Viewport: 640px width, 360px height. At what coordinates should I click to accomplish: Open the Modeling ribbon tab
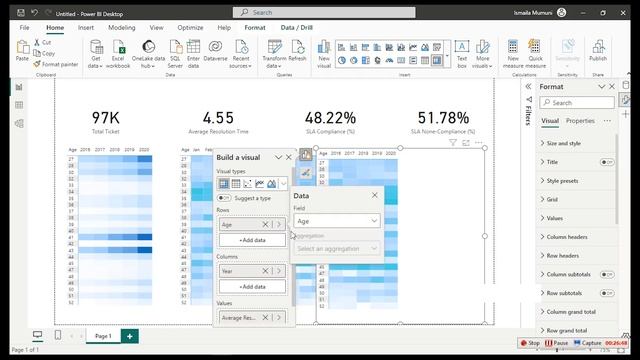pos(122,28)
